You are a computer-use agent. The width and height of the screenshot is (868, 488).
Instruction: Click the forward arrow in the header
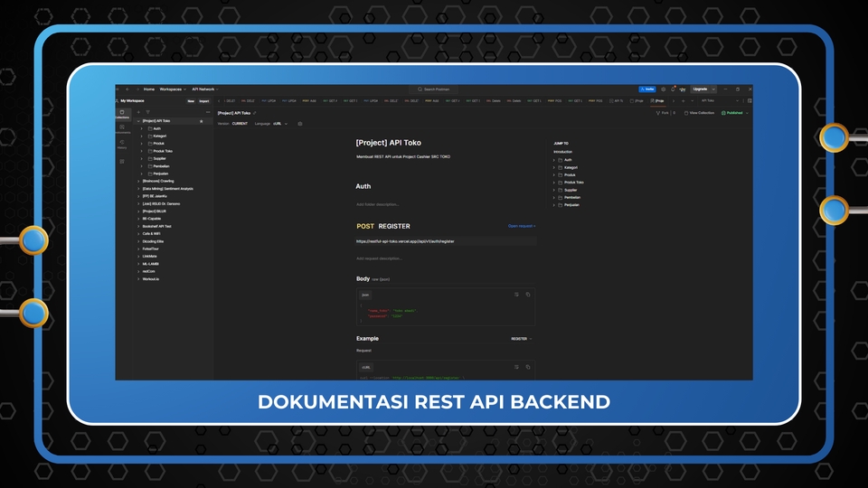[x=137, y=89]
